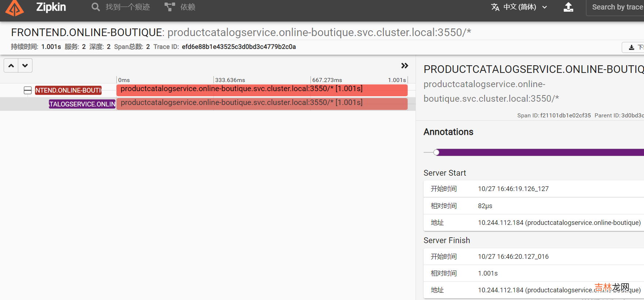The image size is (644, 300).
Task: Click the upload JSON icon
Action: (568, 7)
